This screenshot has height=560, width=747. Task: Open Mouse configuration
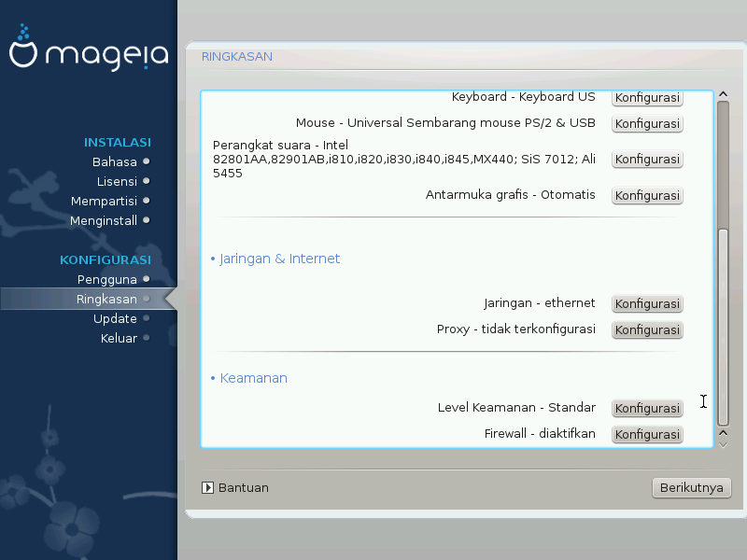[x=647, y=123]
